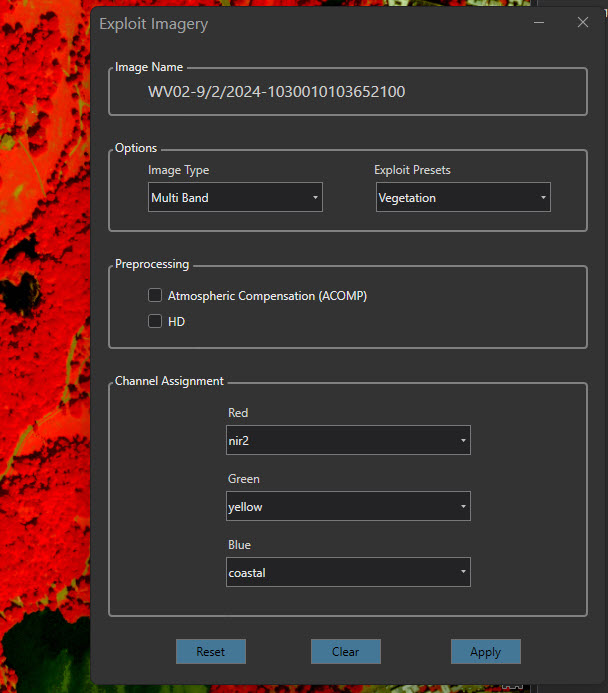
Task: Click the Red channel field label
Action: (238, 413)
